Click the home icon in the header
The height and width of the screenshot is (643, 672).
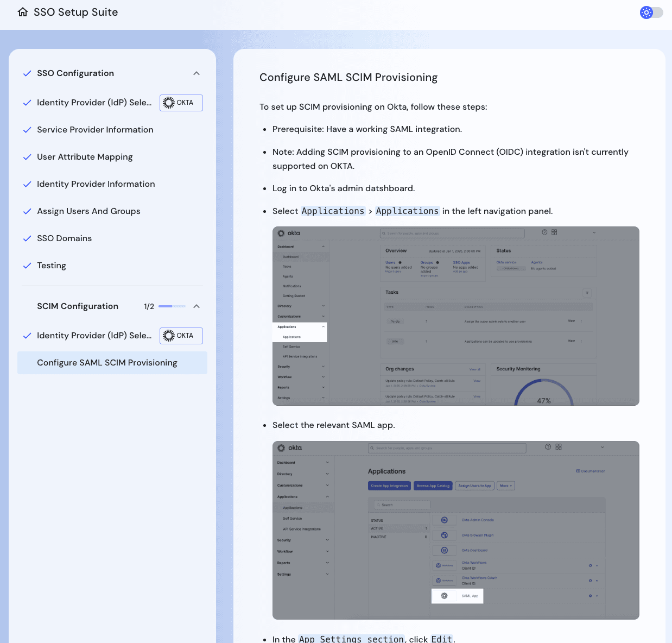(22, 11)
